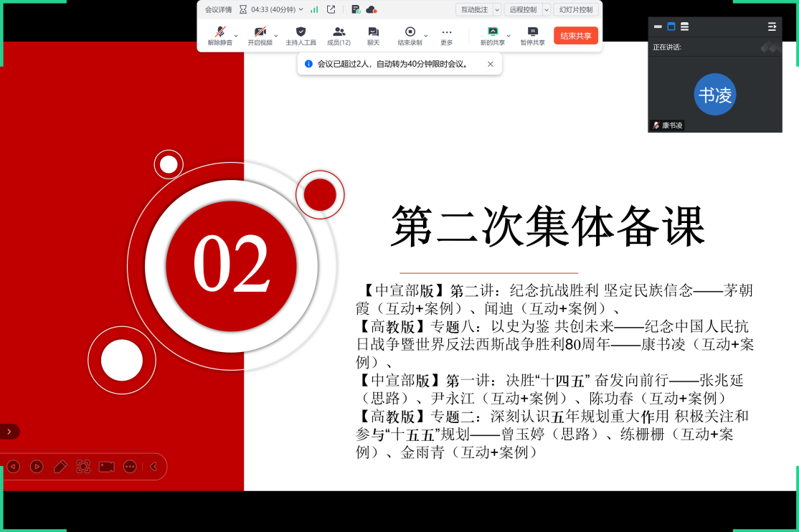Unmute microphone via 解除静音 button
The image size is (799, 532).
219,33
